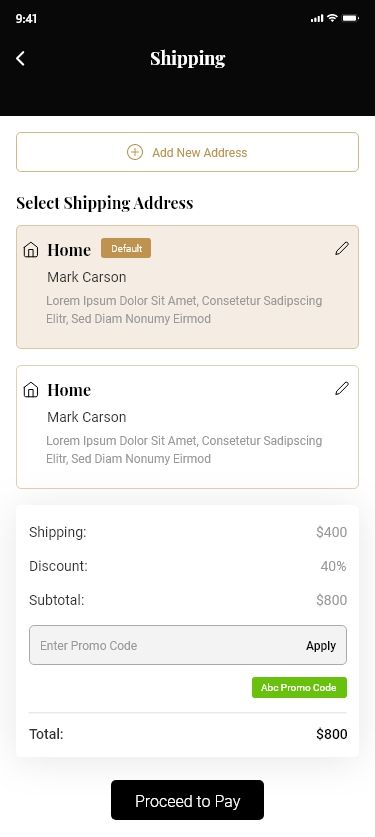Screen dimensions: 375x837
Task: Click Proceed to Pay
Action: coord(187,800)
